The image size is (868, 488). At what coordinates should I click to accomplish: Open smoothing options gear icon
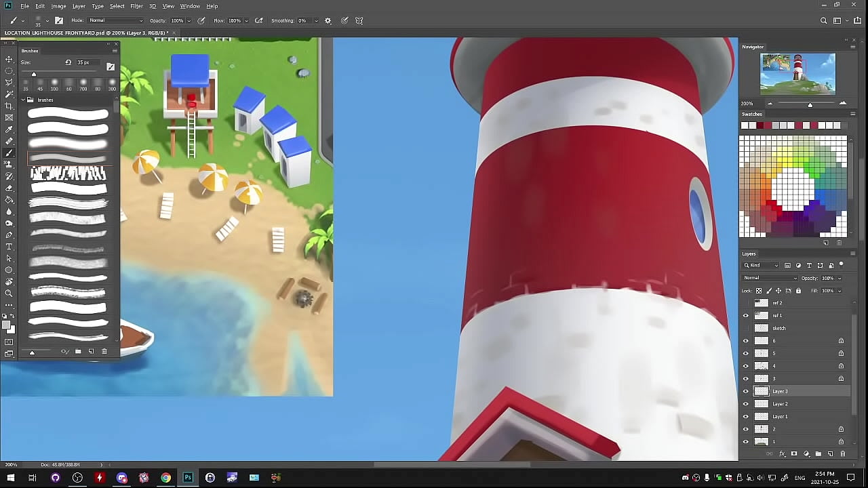328,21
